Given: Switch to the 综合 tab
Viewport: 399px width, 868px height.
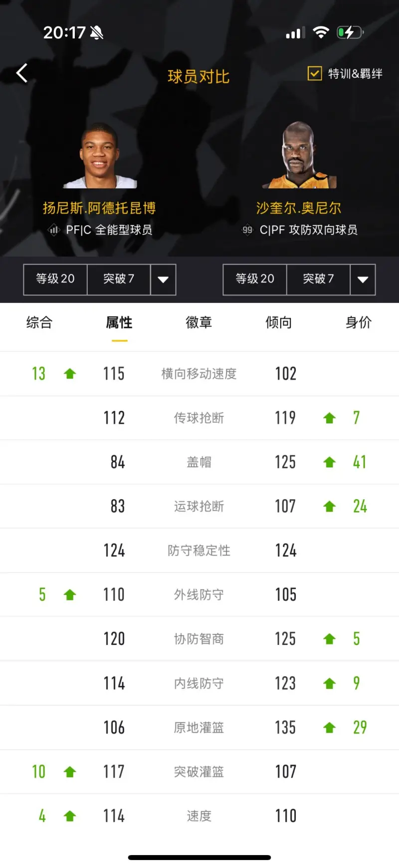Looking at the screenshot, I should pos(39,322).
